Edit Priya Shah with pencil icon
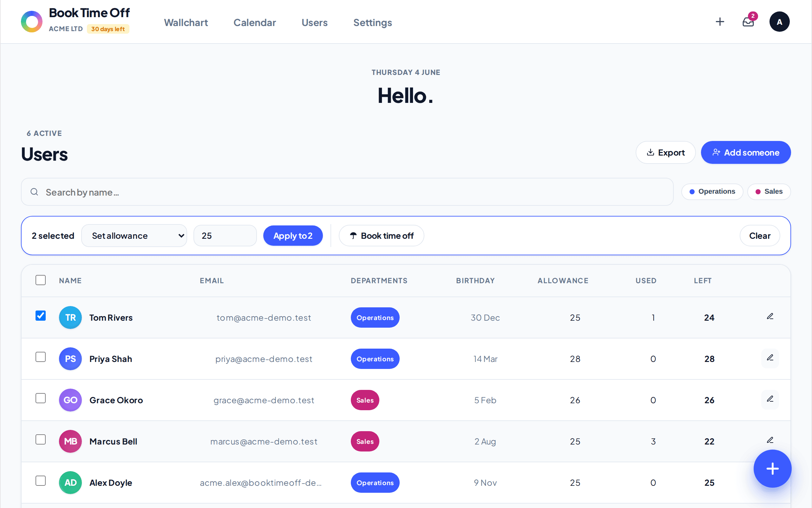The width and height of the screenshot is (812, 508). tap(770, 358)
